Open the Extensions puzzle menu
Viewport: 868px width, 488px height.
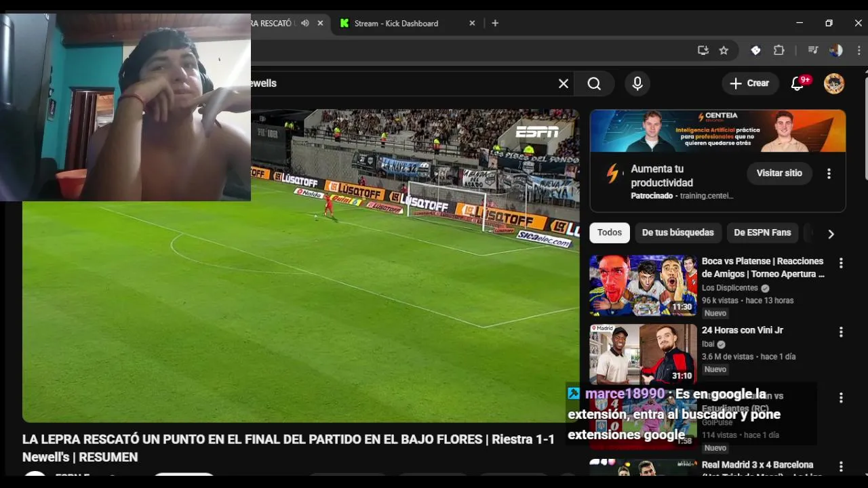tap(779, 50)
